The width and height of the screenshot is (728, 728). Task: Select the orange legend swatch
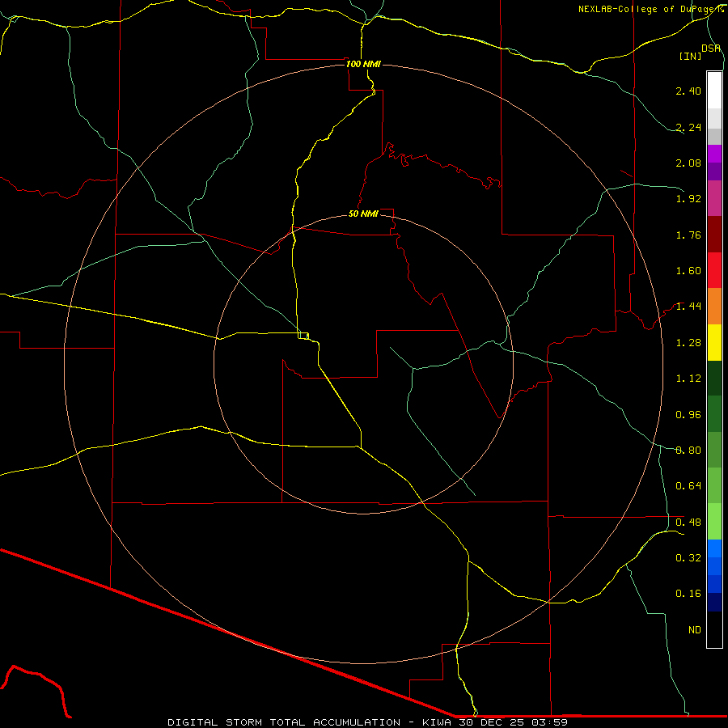(714, 307)
